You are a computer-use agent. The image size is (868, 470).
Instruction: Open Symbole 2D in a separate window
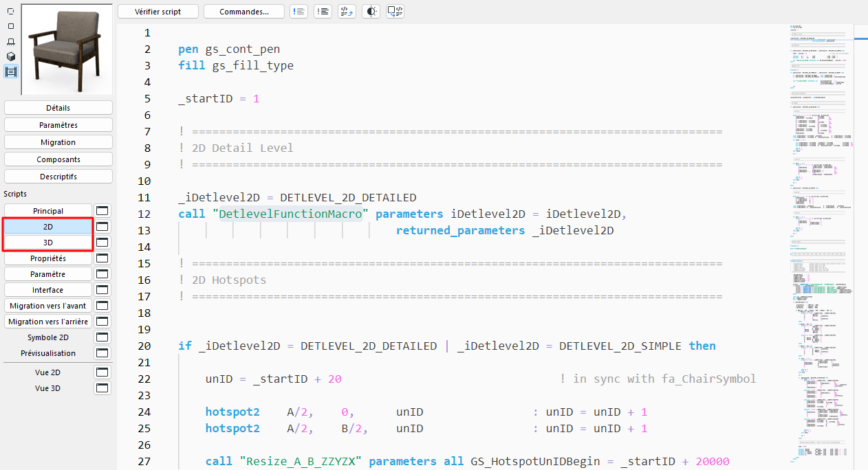101,337
